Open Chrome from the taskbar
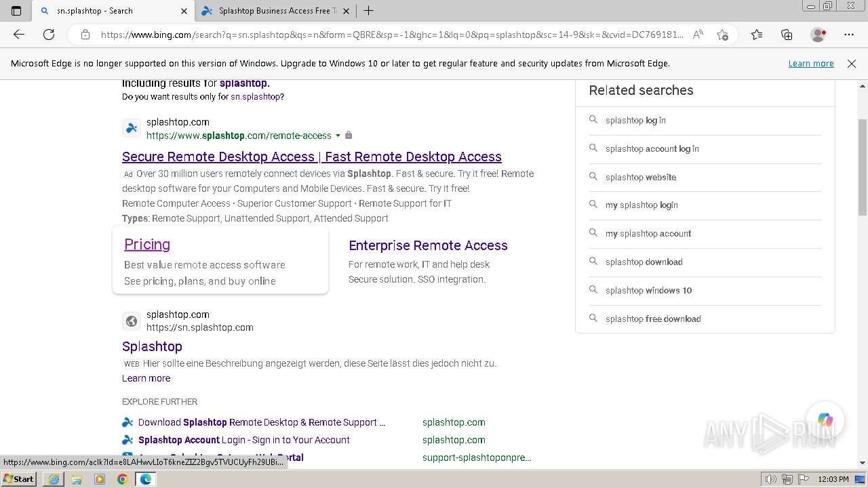Viewport: 868px width, 488px height. (x=122, y=479)
